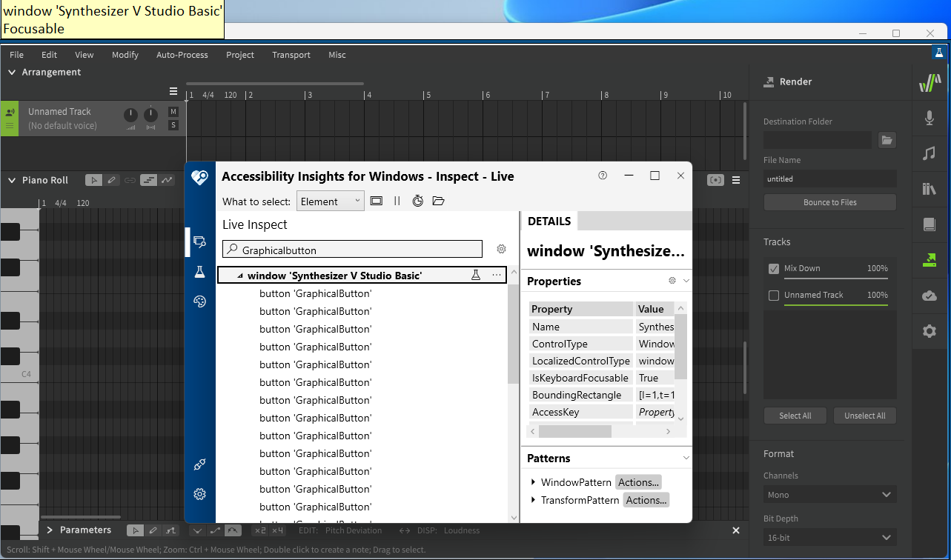This screenshot has height=560, width=951.
Task: Open the File menu
Action: click(16, 55)
